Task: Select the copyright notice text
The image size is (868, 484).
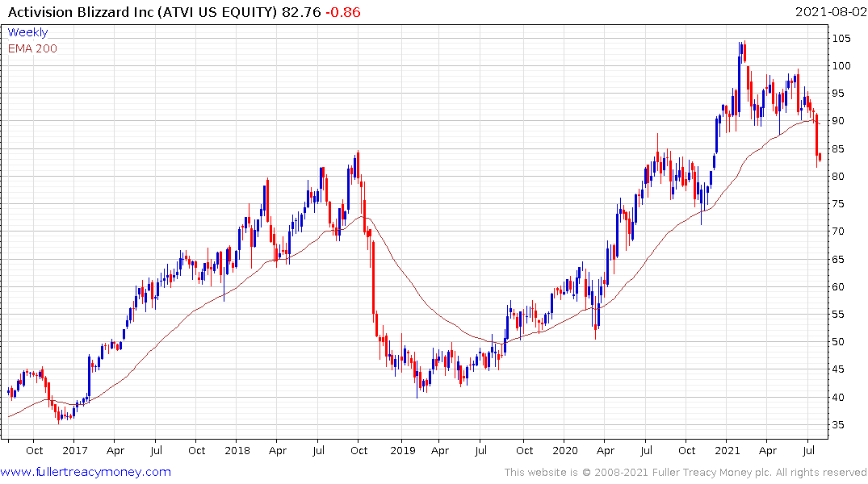Action: tap(686, 473)
